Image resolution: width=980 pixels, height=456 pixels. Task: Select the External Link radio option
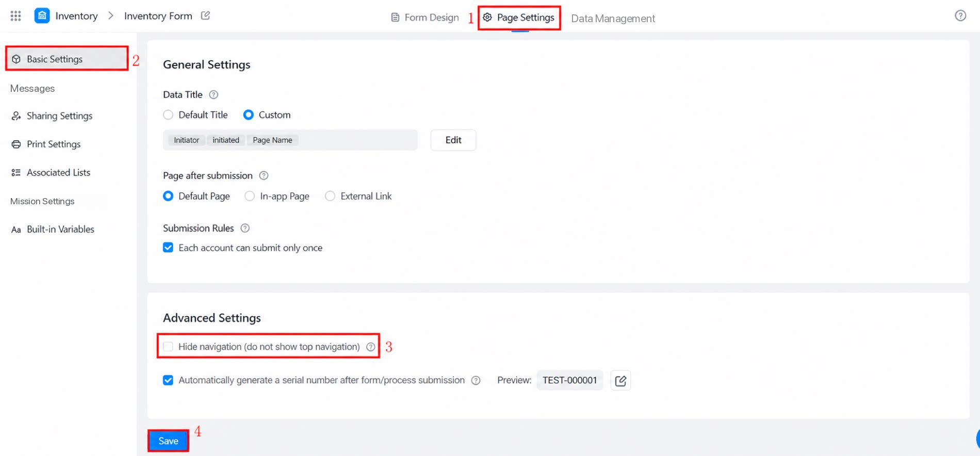coord(330,196)
